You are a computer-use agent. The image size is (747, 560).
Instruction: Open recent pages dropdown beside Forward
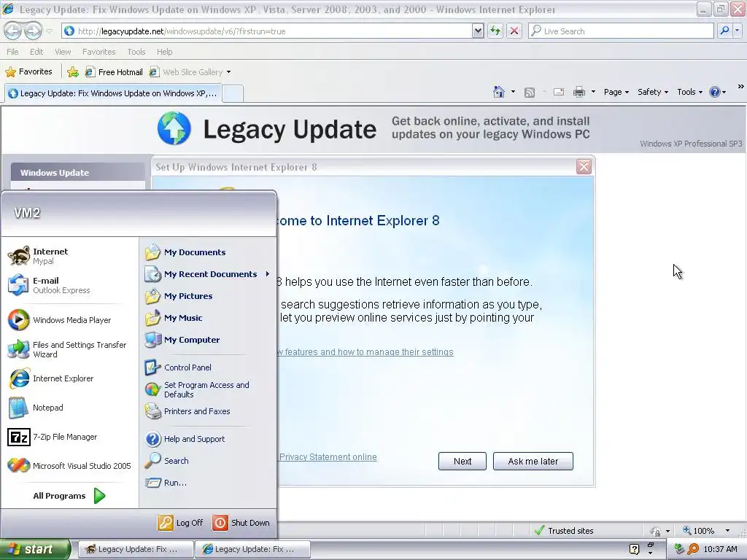pyautogui.click(x=50, y=31)
